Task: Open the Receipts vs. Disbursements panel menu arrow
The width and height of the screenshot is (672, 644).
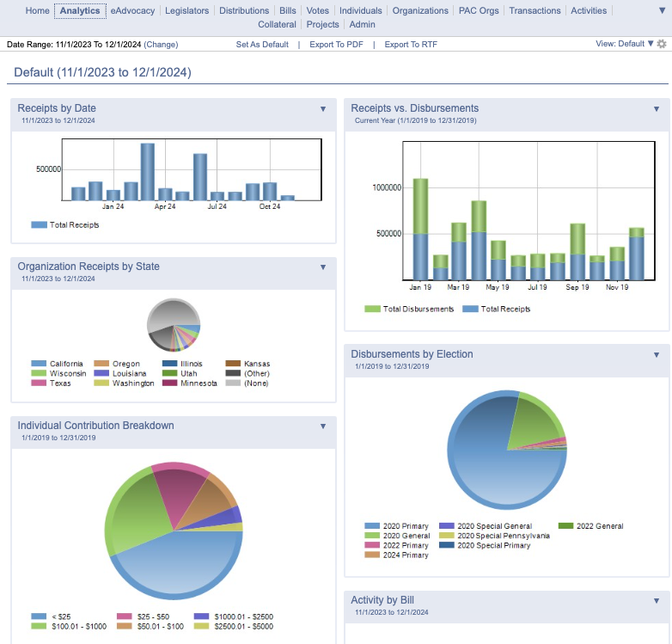Action: click(657, 109)
